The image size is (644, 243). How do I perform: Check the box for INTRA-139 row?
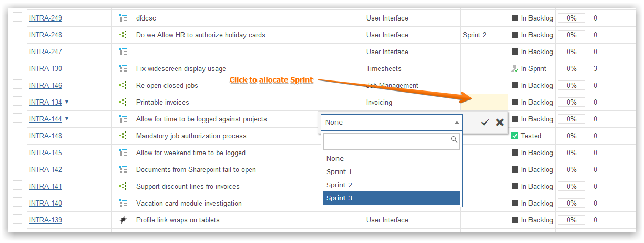[x=17, y=219]
